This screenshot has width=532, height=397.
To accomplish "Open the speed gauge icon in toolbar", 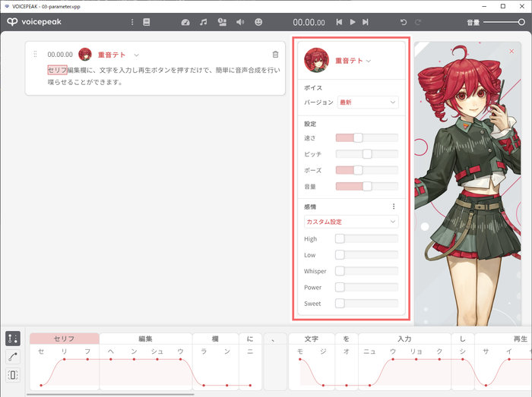I will [x=185, y=22].
